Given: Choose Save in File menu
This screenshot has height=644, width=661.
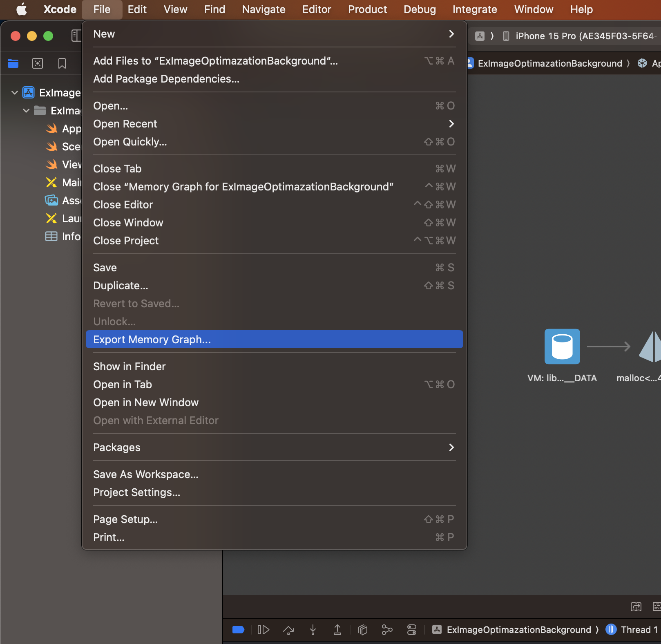Looking at the screenshot, I should click(274, 268).
